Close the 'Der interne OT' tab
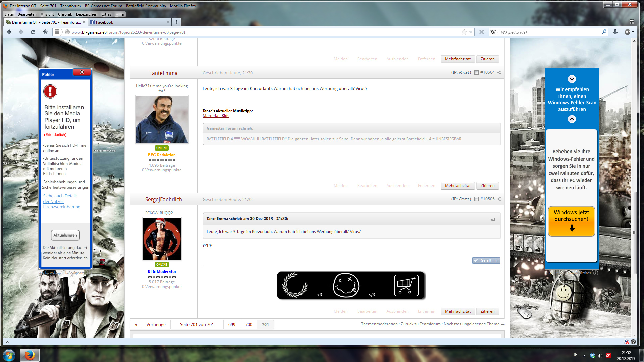This screenshot has height=362, width=644. pos(84,22)
